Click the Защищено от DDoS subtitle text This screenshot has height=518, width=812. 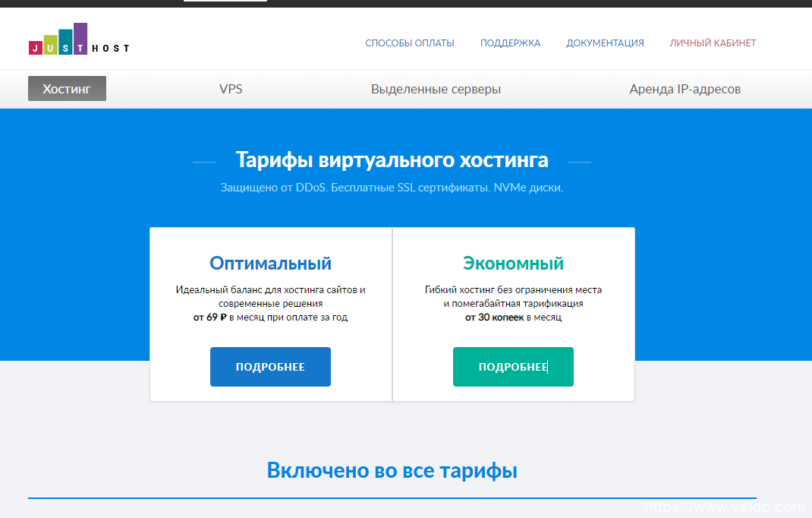[x=392, y=188]
